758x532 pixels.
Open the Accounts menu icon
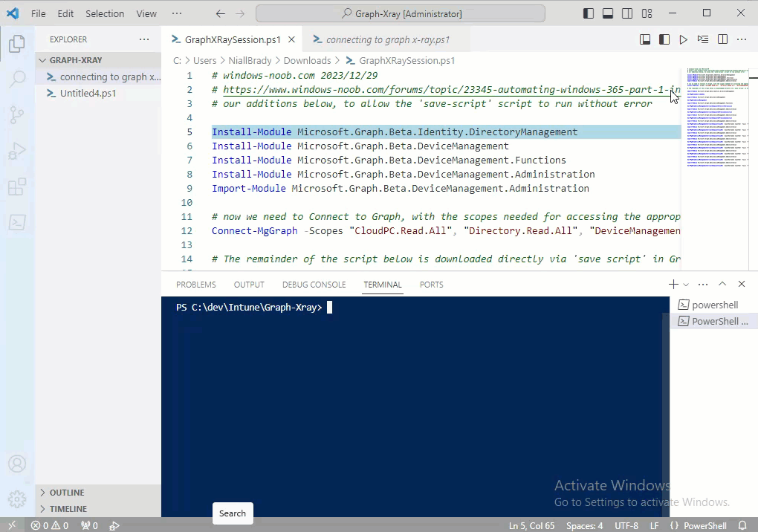[17, 464]
